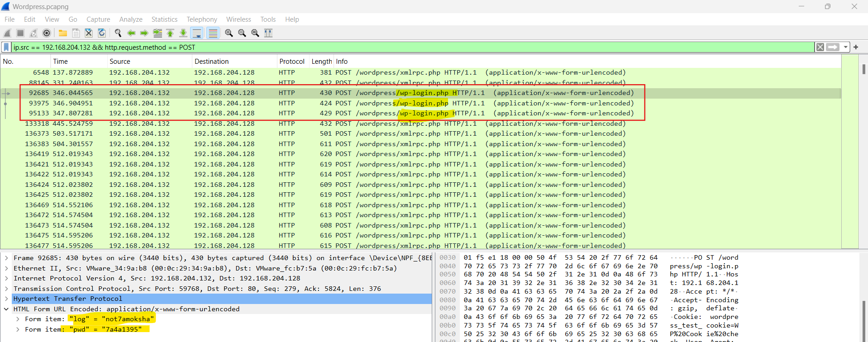Sort by the Length column header
This screenshot has height=342, width=868.
[321, 62]
